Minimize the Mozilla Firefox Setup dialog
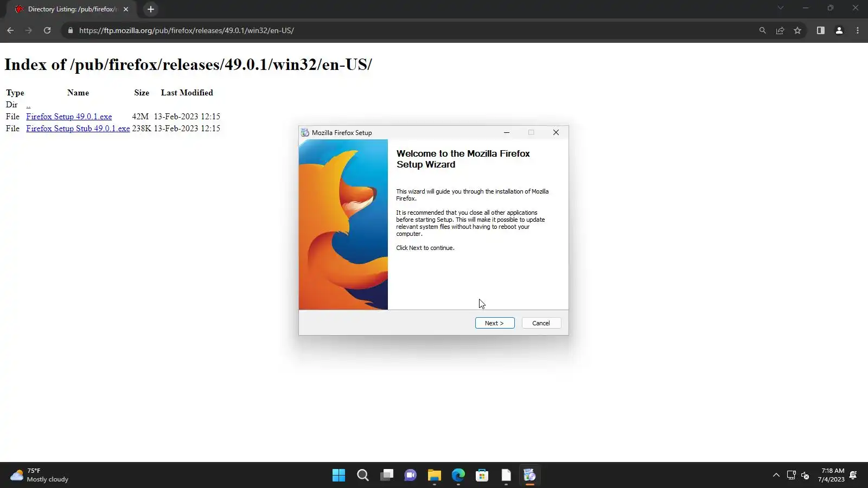868x488 pixels. click(x=507, y=132)
